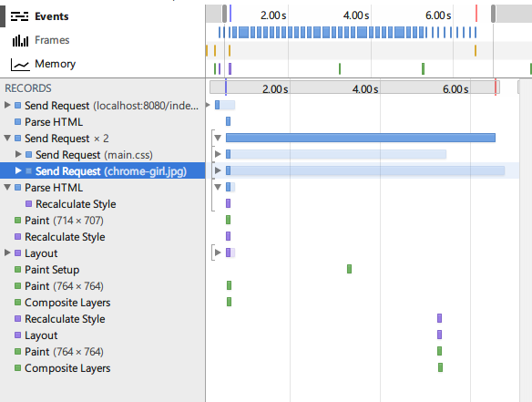Select the Send Request (chrome-girl.jpg) row
Screen dimensions: 532x402
pyautogui.click(x=102, y=170)
